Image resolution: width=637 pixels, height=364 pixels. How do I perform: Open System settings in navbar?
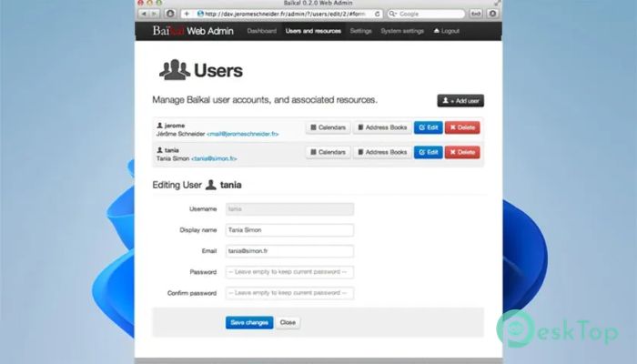402,31
